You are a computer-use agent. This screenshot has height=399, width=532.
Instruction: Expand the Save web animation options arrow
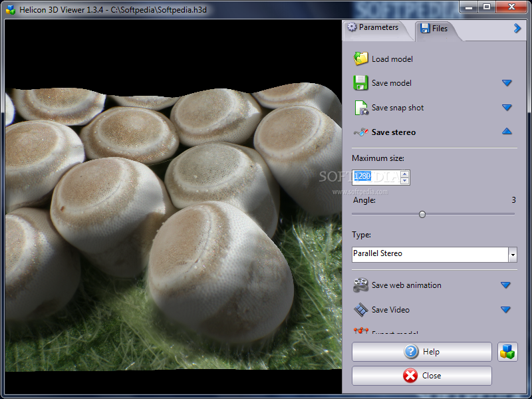[505, 285]
